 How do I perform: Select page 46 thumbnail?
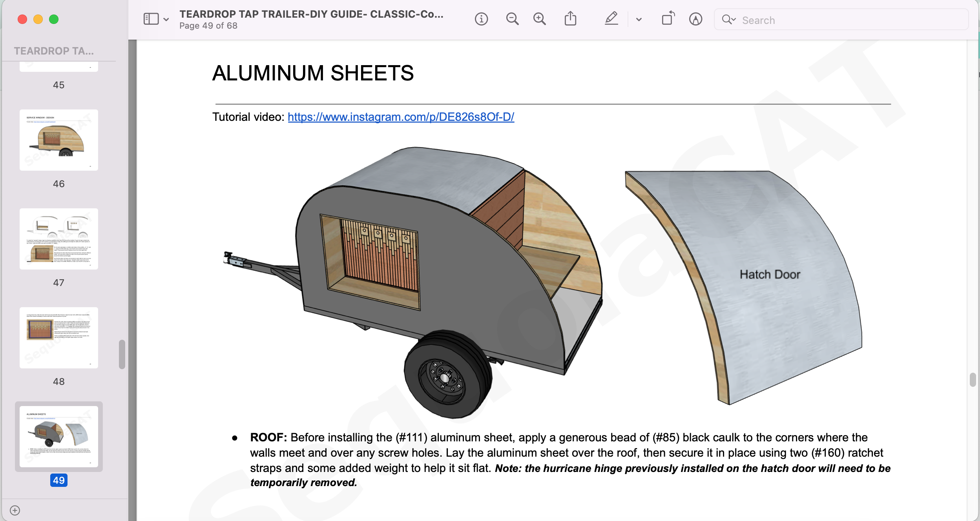point(59,140)
